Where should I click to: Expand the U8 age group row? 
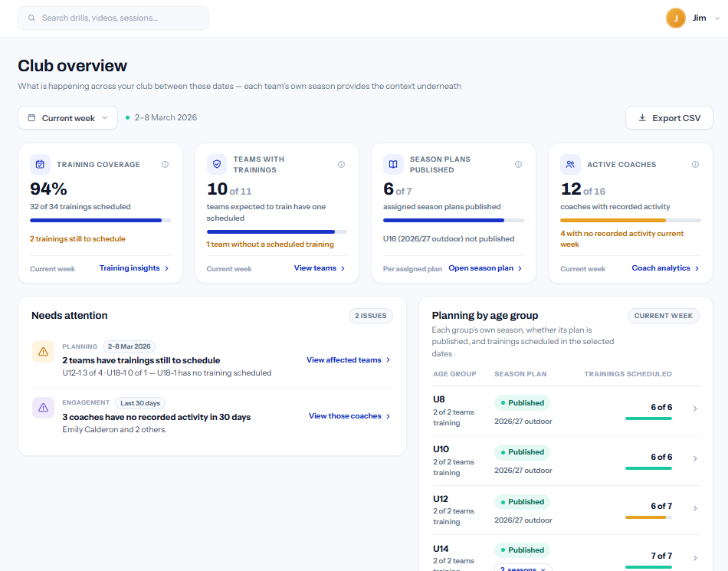tap(695, 409)
